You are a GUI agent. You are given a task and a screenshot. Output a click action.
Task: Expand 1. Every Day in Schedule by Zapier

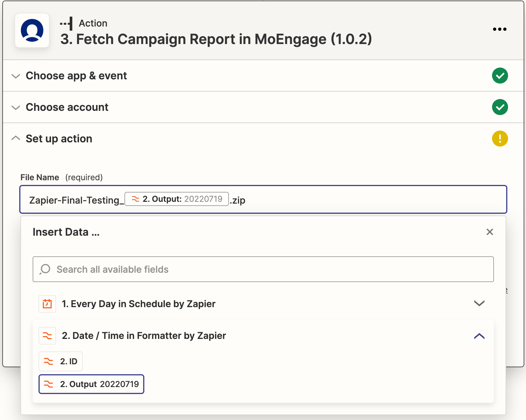click(x=479, y=303)
